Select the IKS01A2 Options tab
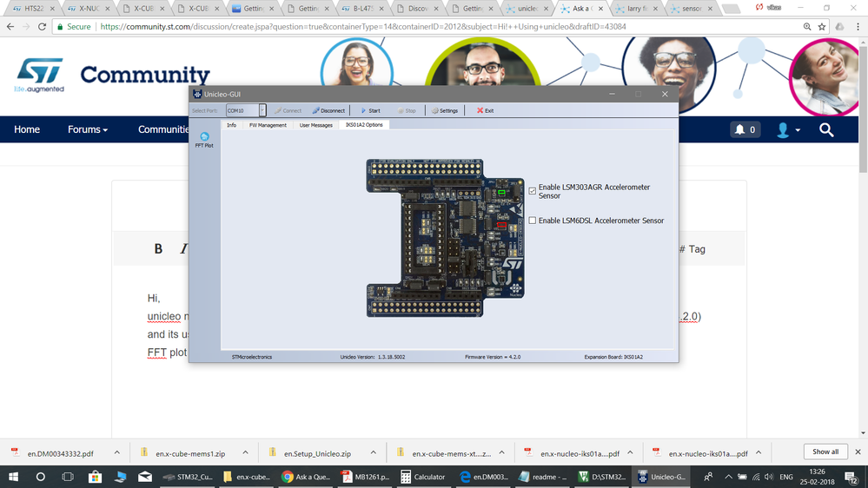Image resolution: width=868 pixels, height=488 pixels. click(364, 125)
